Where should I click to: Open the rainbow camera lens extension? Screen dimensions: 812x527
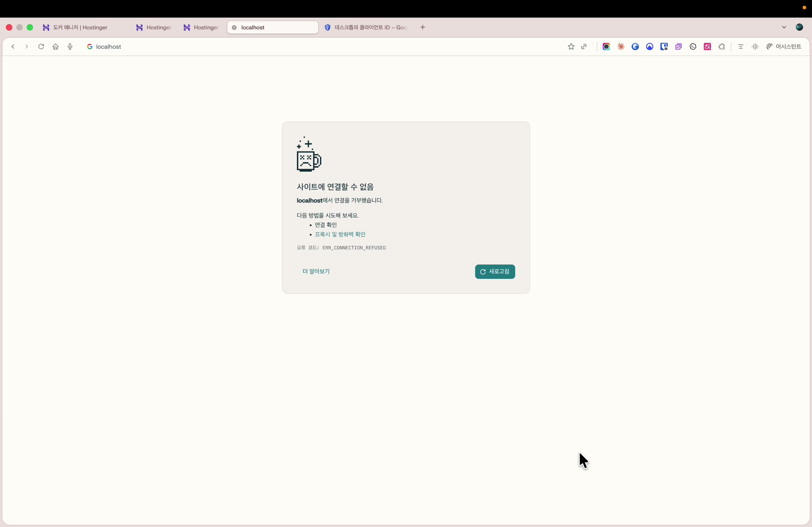click(x=606, y=46)
